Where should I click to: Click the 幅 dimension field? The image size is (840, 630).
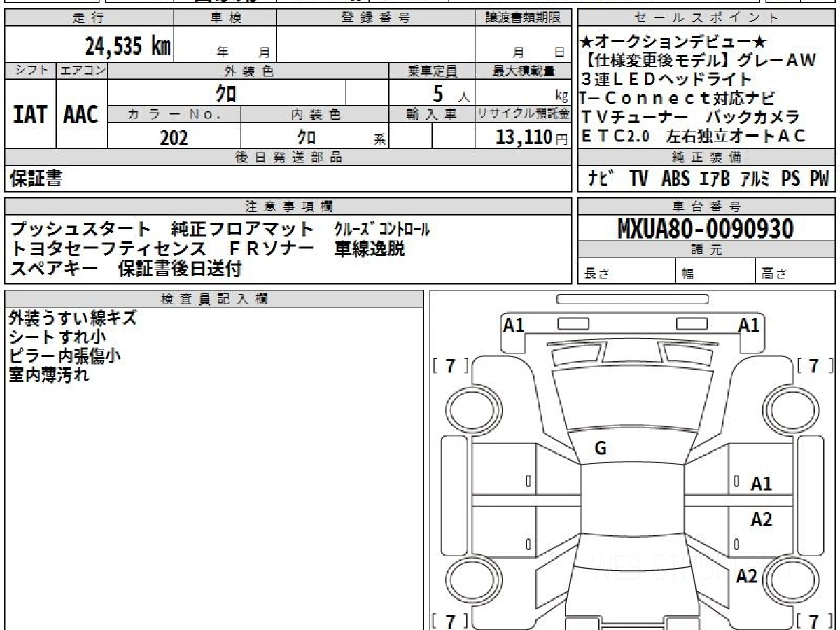[716, 272]
